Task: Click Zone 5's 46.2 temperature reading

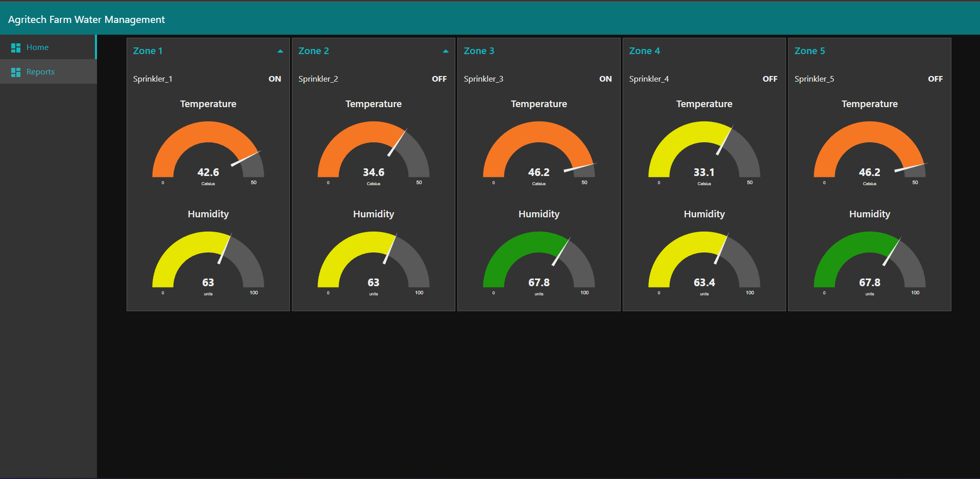Action: [870, 172]
